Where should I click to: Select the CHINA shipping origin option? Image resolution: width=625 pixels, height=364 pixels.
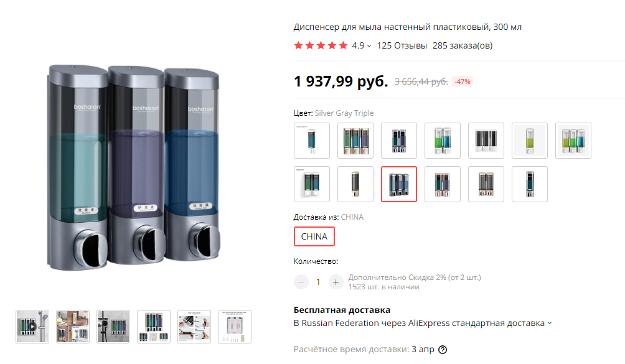point(314,236)
